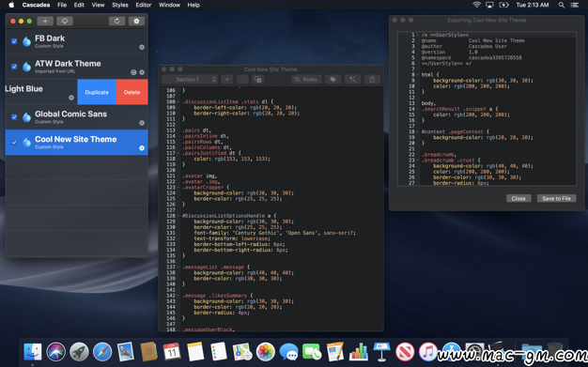Open the Edit menu
Screen dimensions: 588x367
tap(79, 5)
